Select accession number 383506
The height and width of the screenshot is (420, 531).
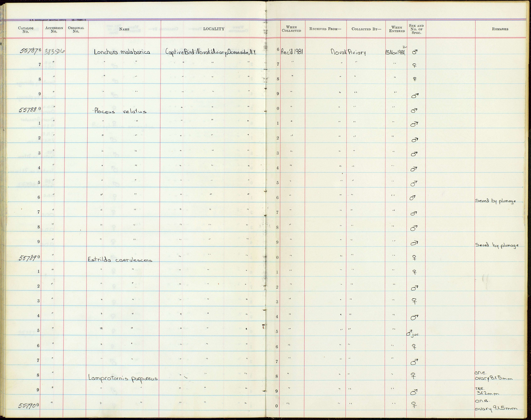(55, 52)
